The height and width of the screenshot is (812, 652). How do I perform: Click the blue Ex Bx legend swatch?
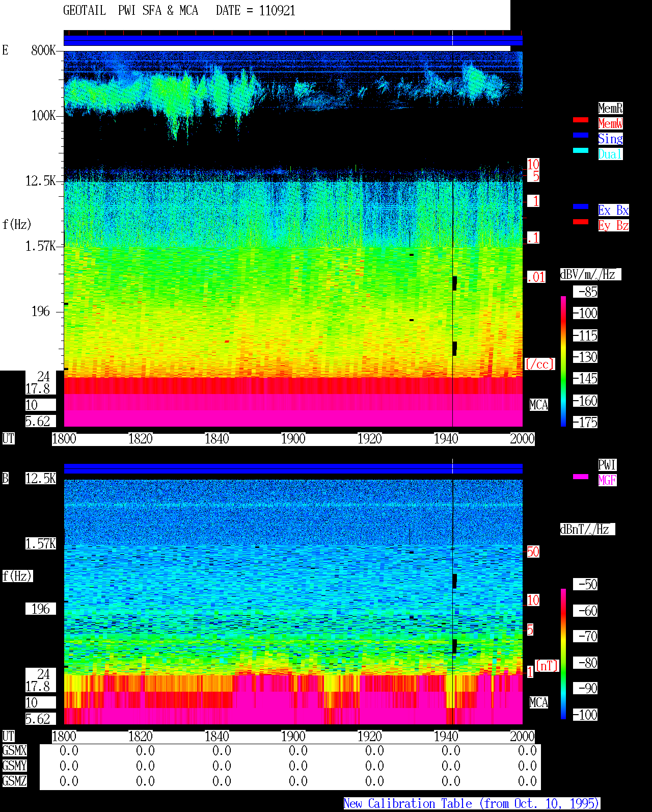coord(581,206)
